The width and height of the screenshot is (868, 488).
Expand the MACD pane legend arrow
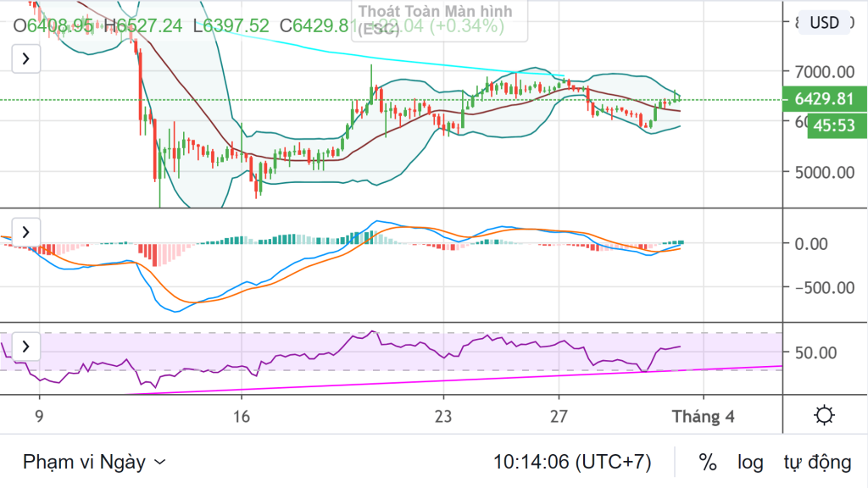pyautogui.click(x=25, y=231)
